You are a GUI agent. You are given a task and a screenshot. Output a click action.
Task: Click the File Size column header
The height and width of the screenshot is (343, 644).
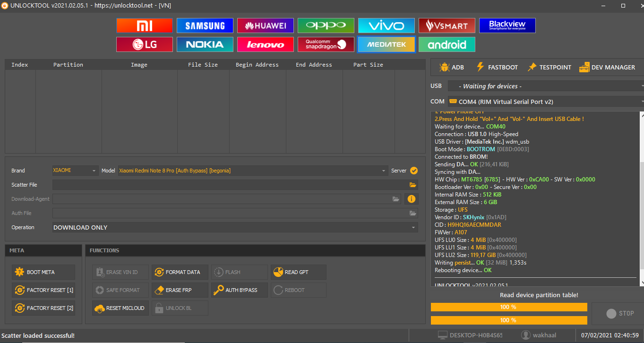(203, 65)
